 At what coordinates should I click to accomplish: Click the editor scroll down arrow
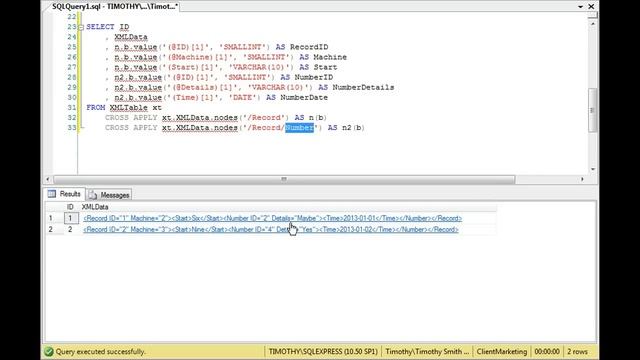[x=592, y=169]
